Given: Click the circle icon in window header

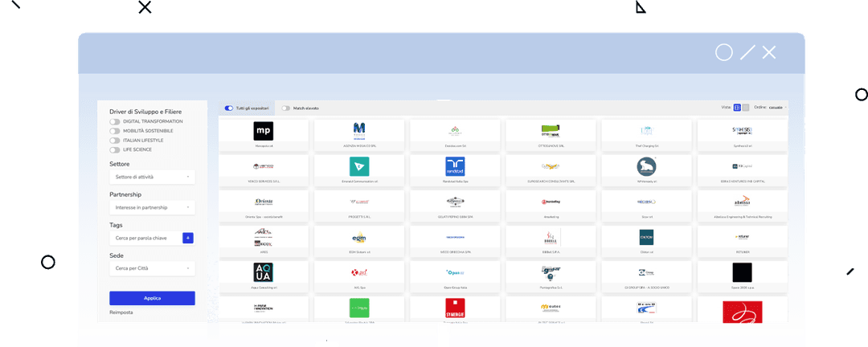Looking at the screenshot, I should click(x=724, y=52).
